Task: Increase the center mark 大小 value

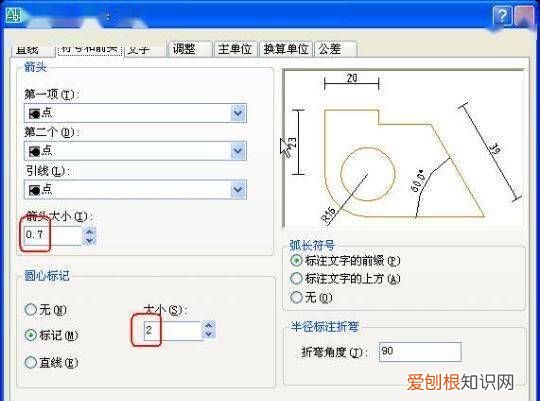Action: click(209, 326)
